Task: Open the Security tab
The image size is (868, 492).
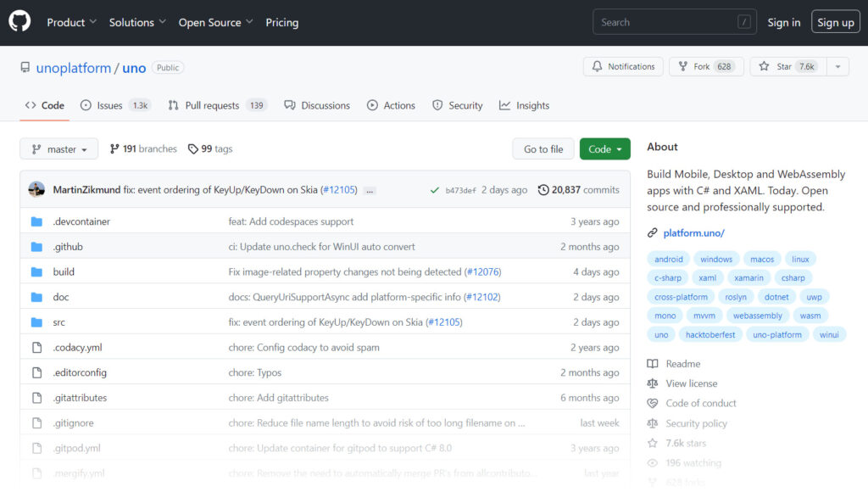Action: [457, 105]
